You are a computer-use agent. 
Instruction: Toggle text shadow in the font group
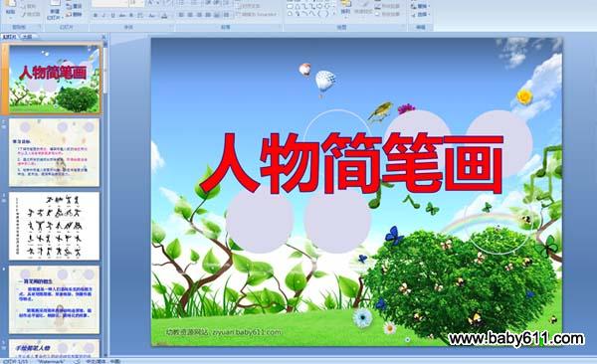tap(131, 15)
